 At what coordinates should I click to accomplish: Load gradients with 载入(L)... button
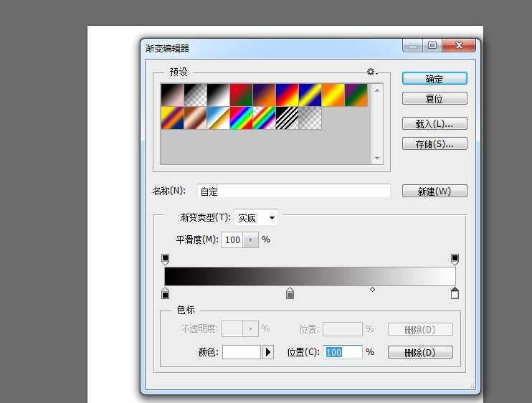(x=434, y=124)
